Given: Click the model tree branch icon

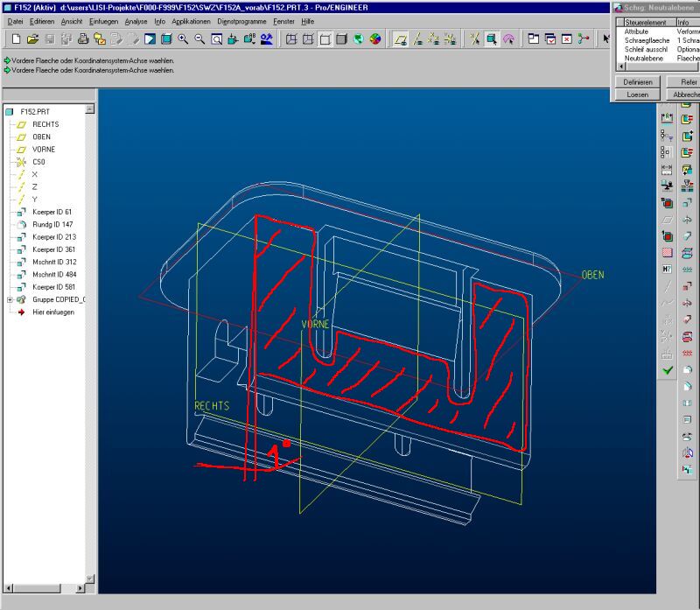Looking at the screenshot, I should [584, 39].
